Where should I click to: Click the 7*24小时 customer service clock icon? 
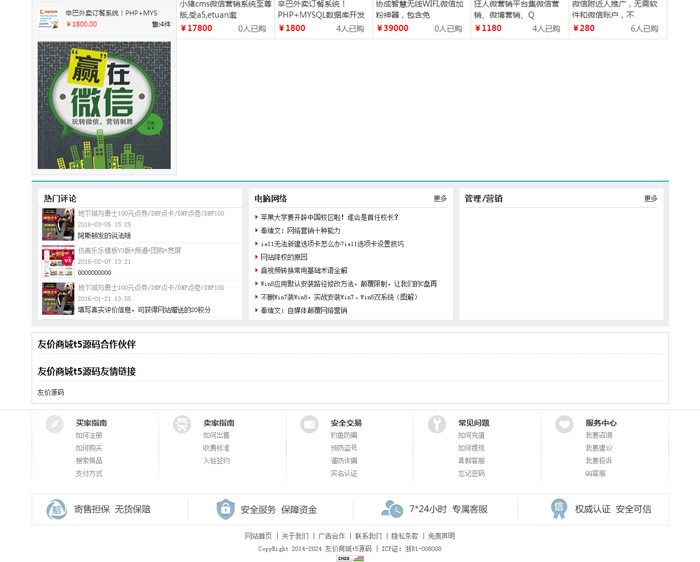click(392, 509)
